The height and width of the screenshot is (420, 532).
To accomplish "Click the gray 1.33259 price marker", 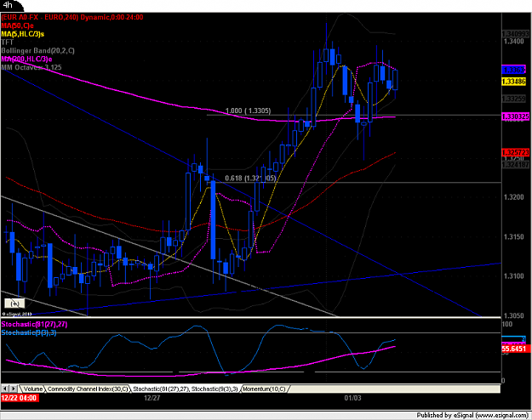I will [x=513, y=99].
